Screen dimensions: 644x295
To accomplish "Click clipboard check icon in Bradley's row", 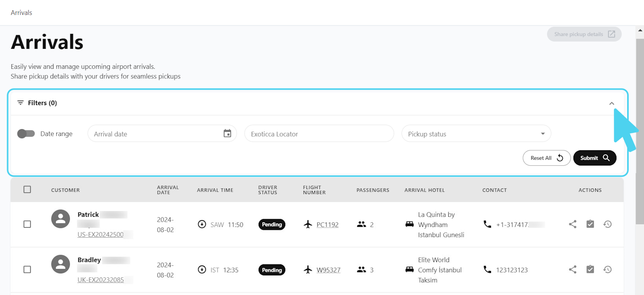I will click(x=590, y=269).
